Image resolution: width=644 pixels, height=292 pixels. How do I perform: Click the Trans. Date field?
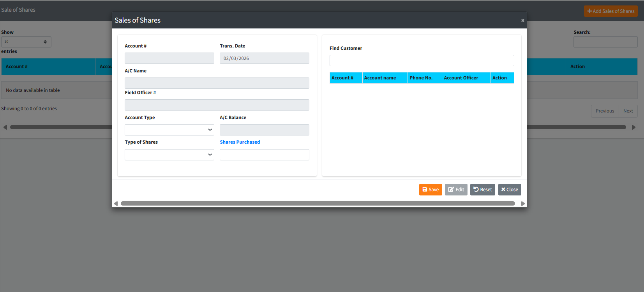click(264, 58)
